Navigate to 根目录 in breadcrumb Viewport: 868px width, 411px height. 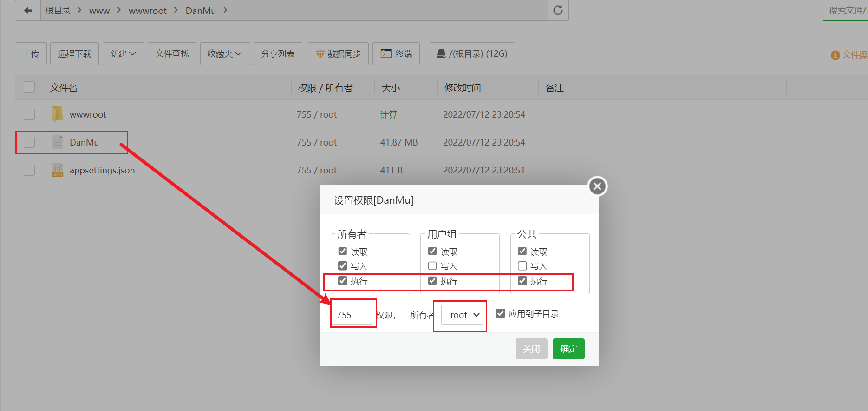tap(58, 10)
